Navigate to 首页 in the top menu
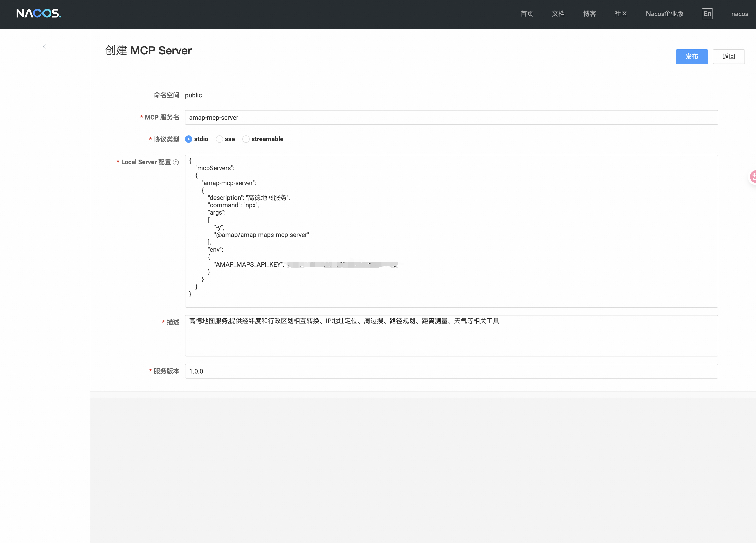 pos(527,14)
